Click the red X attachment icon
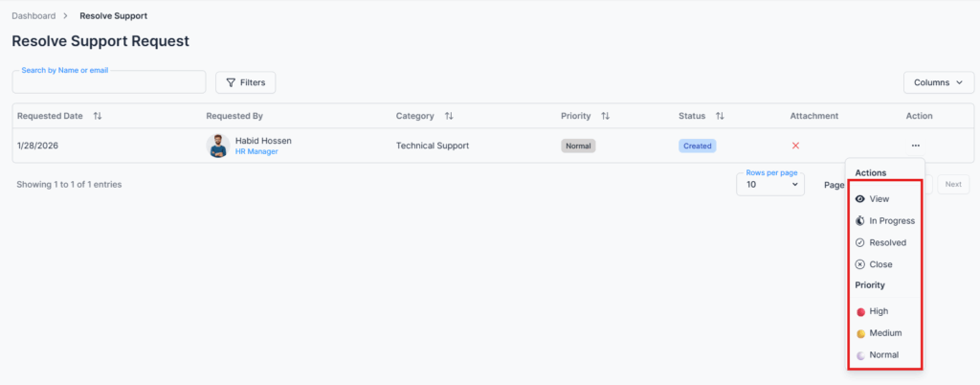 pos(795,146)
